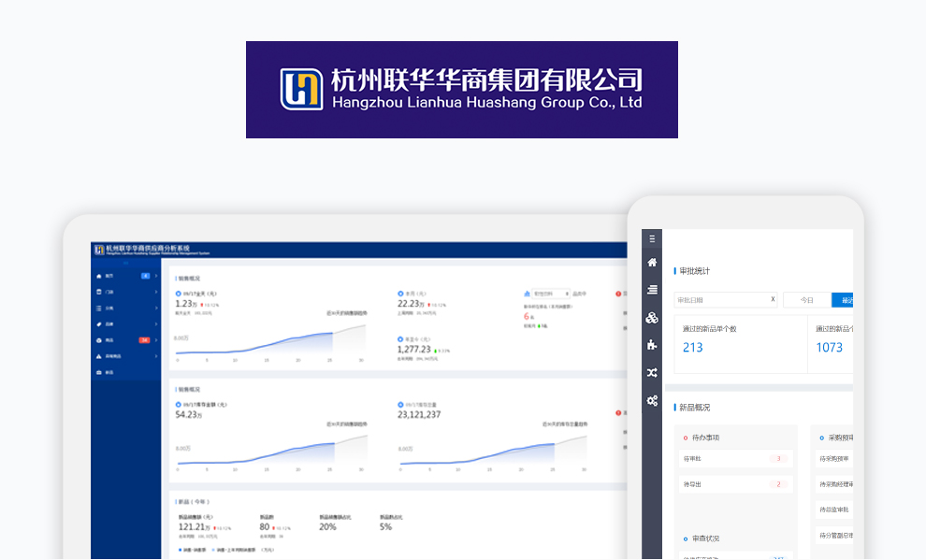Image resolution: width=926 pixels, height=560 pixels.
Task: Click the 通过的新品单个数 213 card
Action: (741, 344)
